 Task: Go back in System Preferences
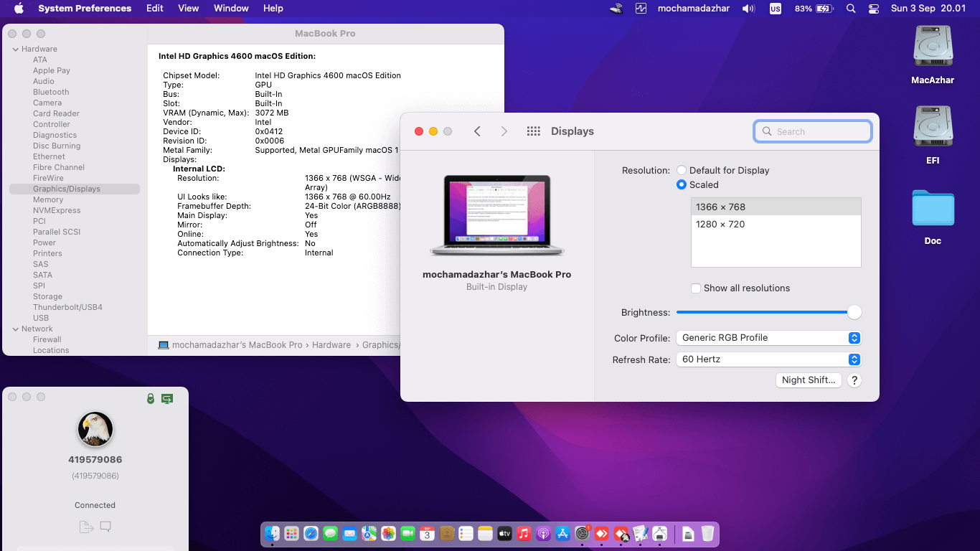(x=477, y=131)
